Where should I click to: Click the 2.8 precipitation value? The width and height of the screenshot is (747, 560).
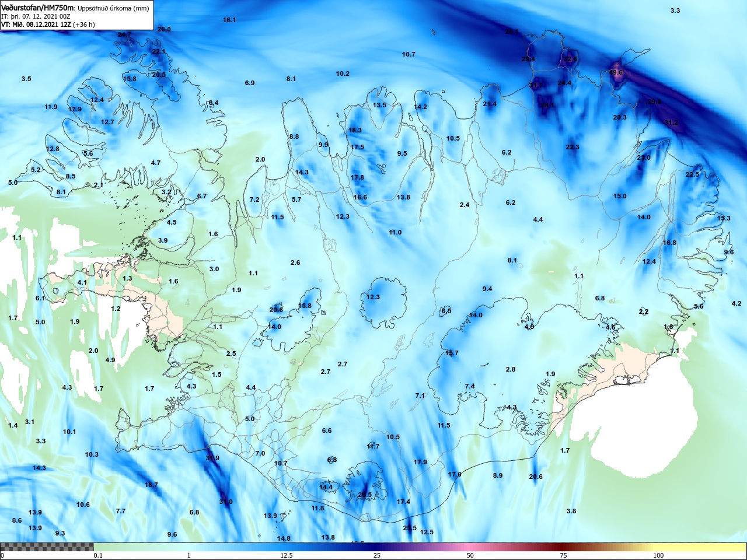point(511,370)
